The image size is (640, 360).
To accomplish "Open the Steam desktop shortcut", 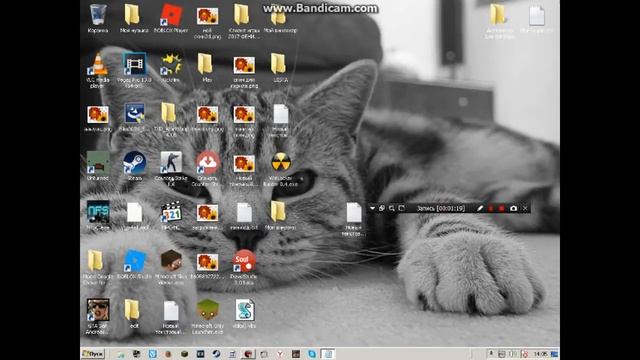I will click(x=134, y=163).
